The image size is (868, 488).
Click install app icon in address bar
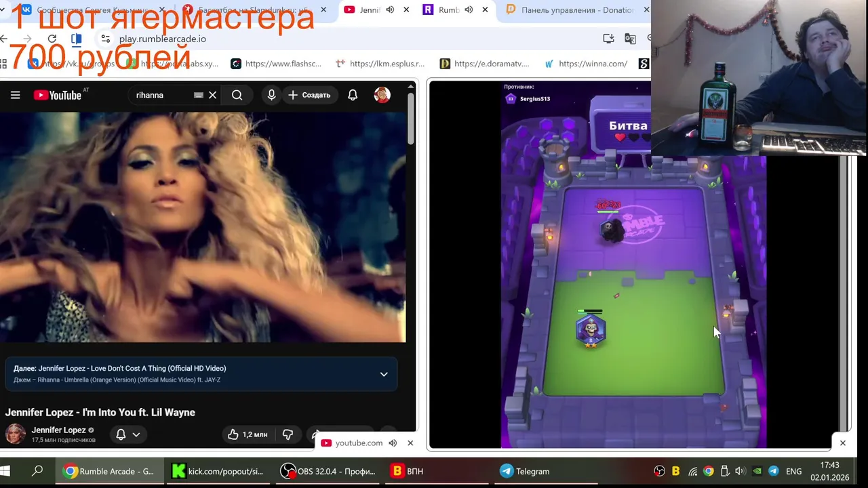tap(609, 39)
